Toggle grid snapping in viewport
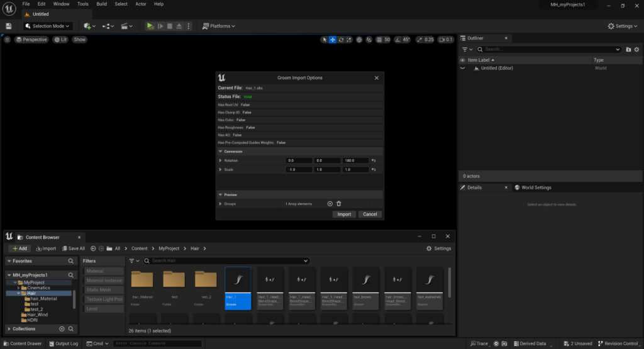 378,40
